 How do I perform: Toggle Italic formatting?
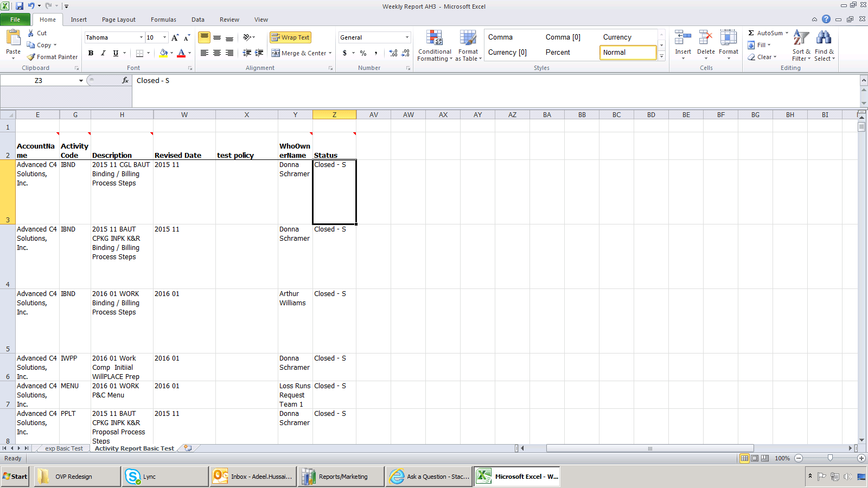[x=103, y=53]
